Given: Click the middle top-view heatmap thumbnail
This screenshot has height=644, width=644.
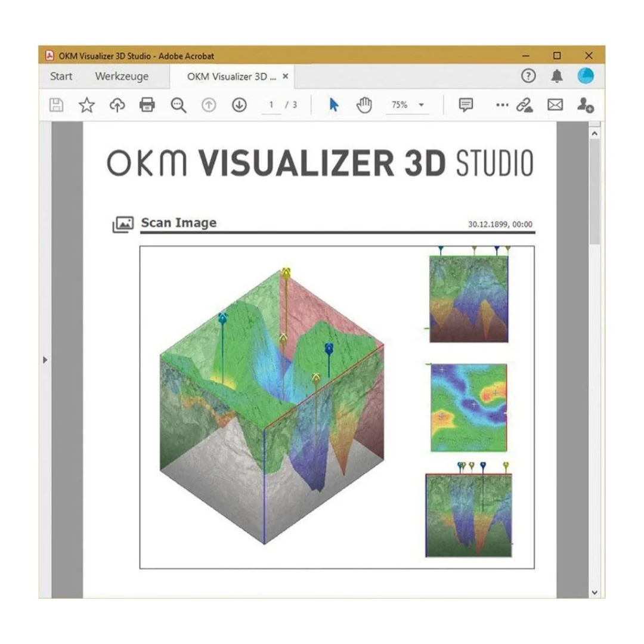Looking at the screenshot, I should pos(469,407).
